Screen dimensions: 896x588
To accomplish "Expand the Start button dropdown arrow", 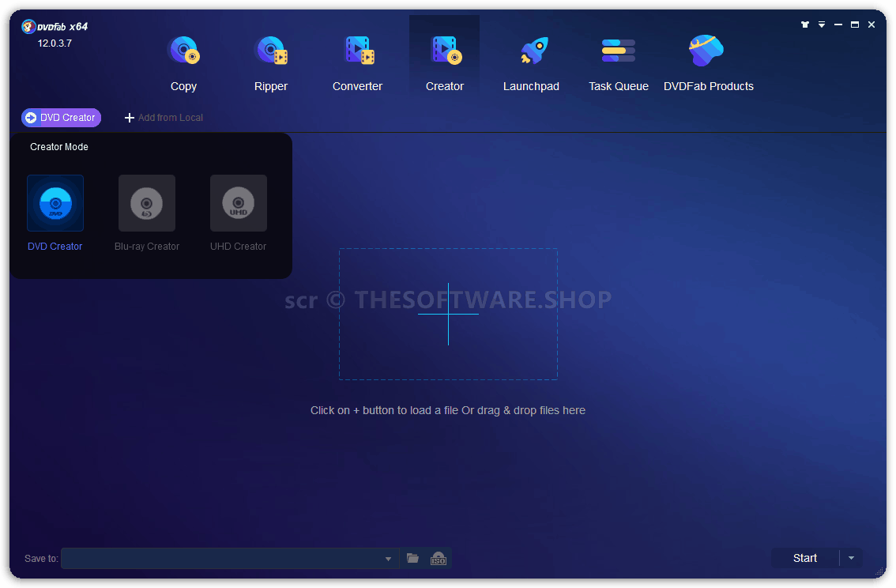I will (x=852, y=558).
